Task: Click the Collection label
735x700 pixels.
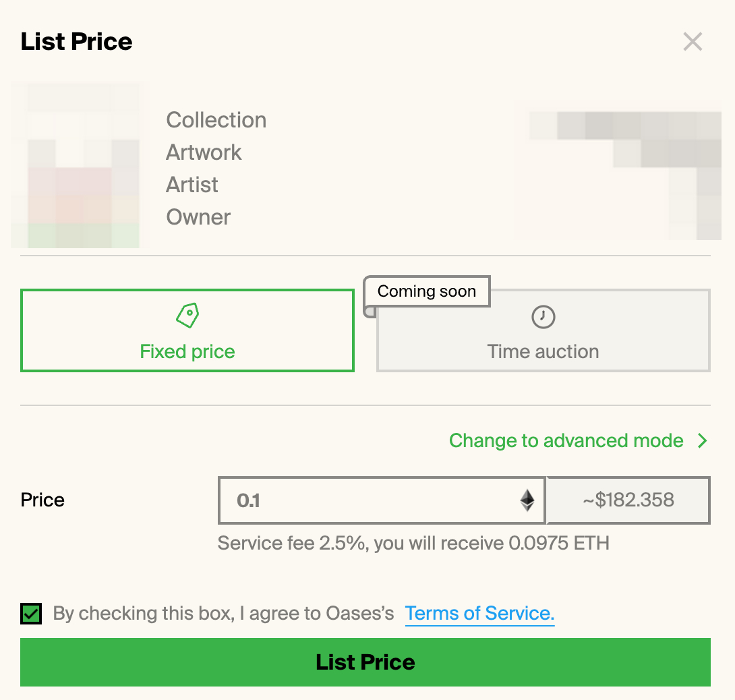Action: click(x=216, y=120)
